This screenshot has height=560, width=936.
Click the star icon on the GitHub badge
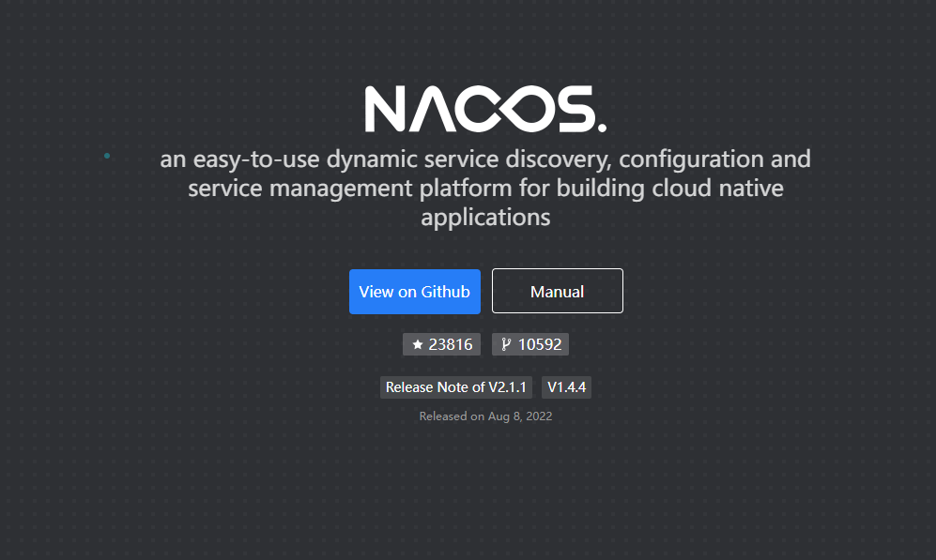coord(419,343)
